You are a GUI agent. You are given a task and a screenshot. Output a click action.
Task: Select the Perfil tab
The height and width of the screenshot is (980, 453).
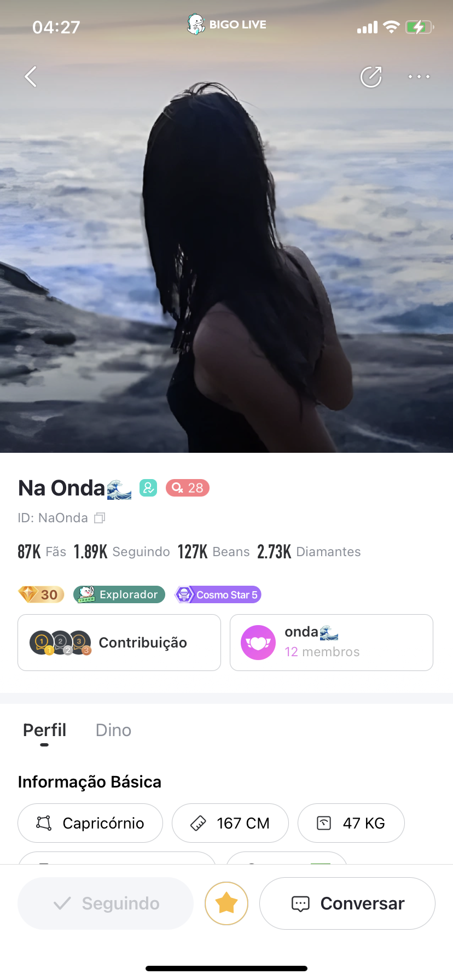(44, 730)
